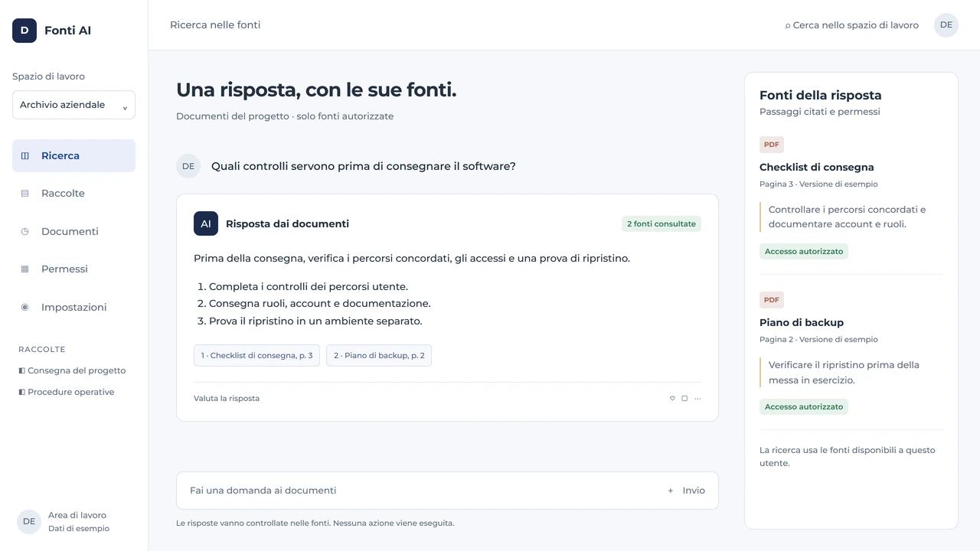Open the Piano di backup source title
Image resolution: width=980 pixels, height=551 pixels.
point(802,323)
